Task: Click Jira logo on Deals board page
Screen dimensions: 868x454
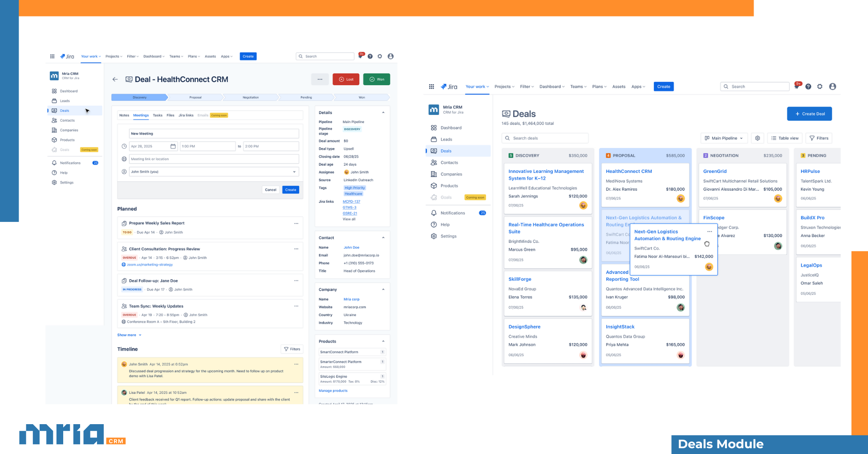Action: 449,86
